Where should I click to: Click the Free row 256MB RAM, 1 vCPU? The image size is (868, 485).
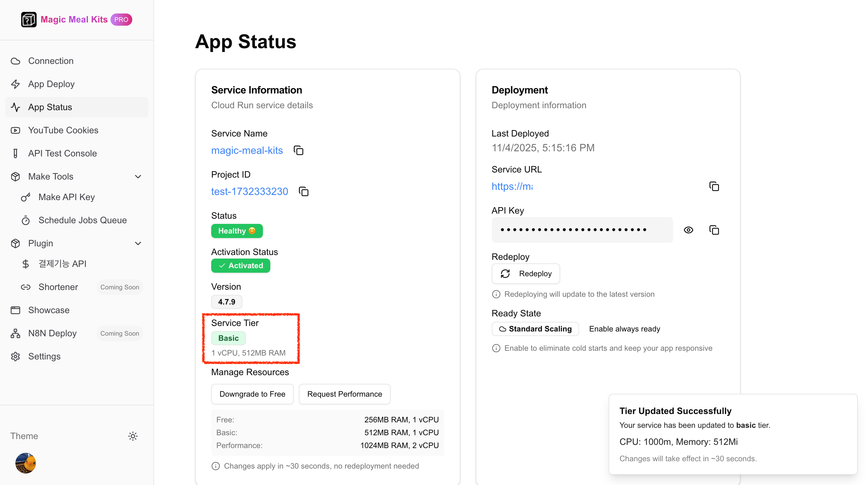(x=327, y=419)
